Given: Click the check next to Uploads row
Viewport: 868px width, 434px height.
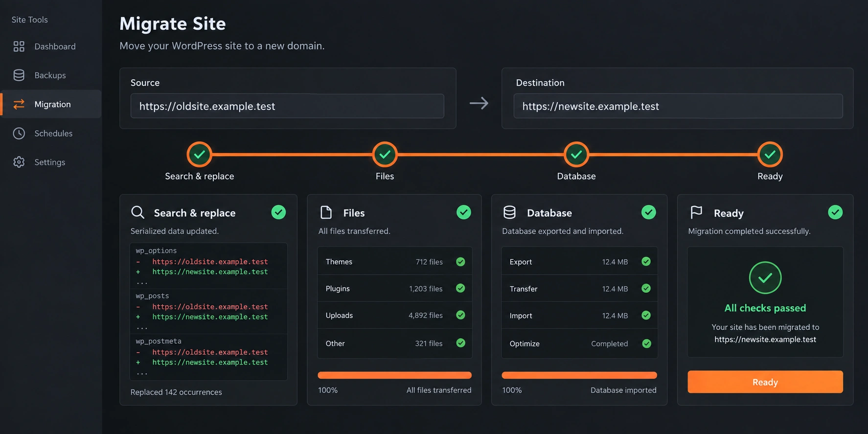Looking at the screenshot, I should pos(460,315).
